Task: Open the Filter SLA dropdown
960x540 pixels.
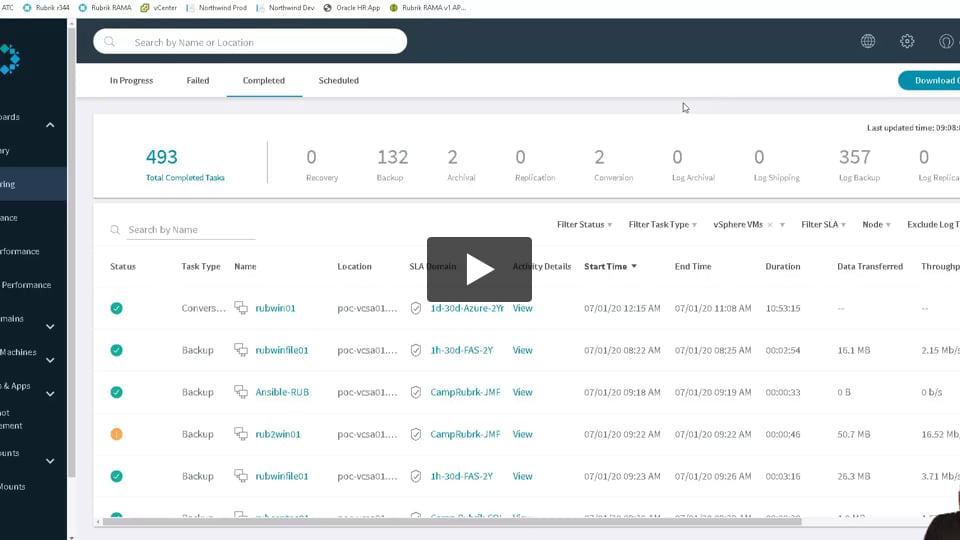Action: coord(823,225)
